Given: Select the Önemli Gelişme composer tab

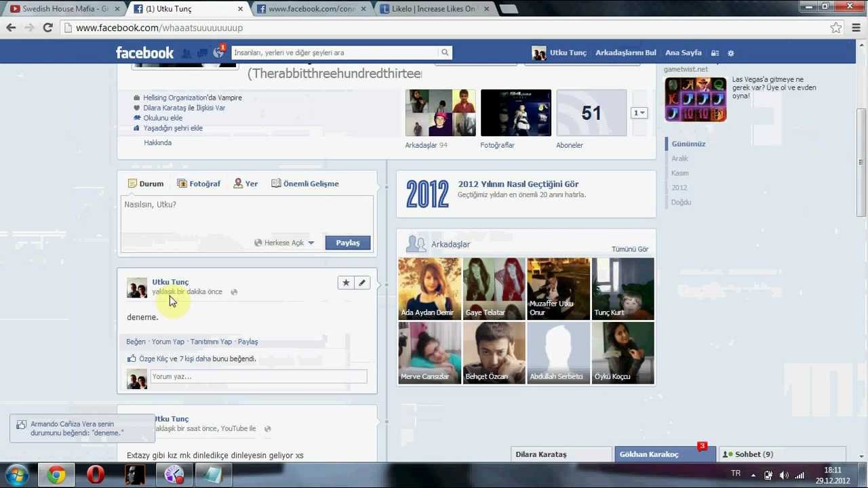Looking at the screenshot, I should pyautogui.click(x=305, y=184).
